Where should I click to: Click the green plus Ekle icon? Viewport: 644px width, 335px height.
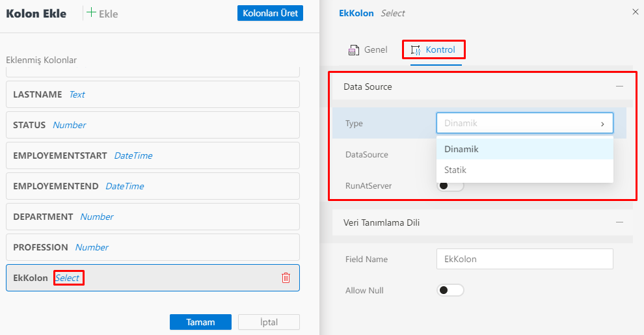coord(92,13)
